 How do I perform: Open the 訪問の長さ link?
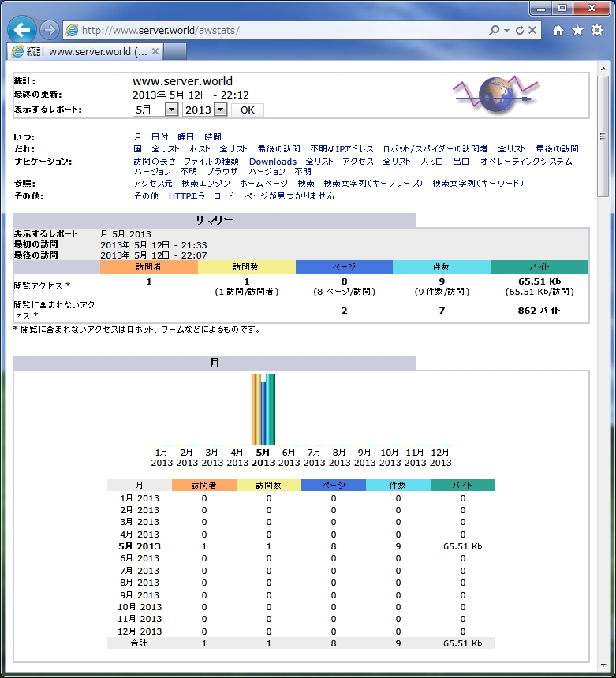coord(155,162)
